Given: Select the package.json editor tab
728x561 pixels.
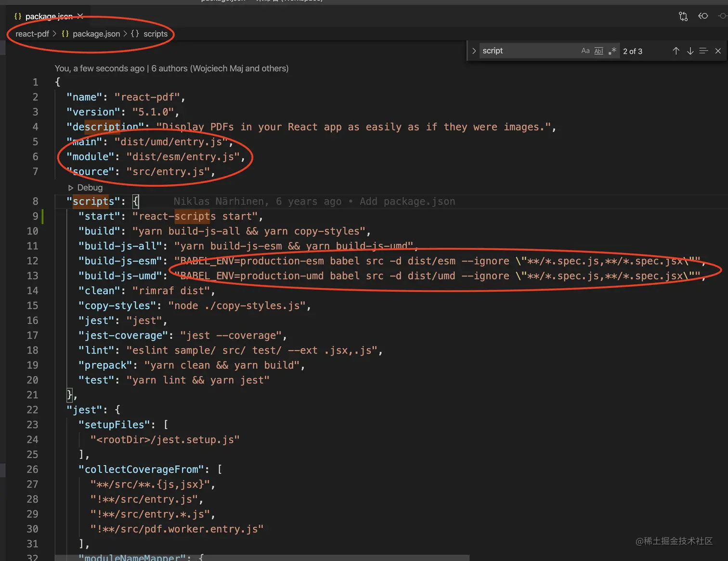Looking at the screenshot, I should point(49,16).
